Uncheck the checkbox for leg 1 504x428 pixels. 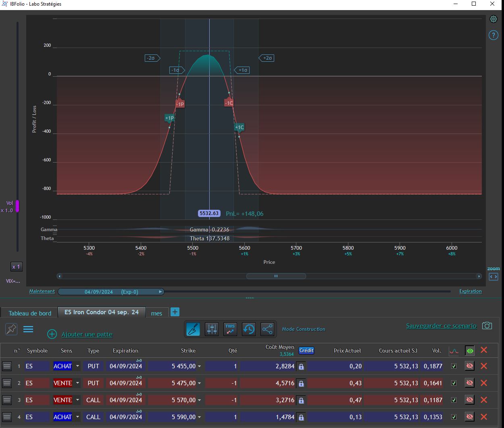coord(454,366)
